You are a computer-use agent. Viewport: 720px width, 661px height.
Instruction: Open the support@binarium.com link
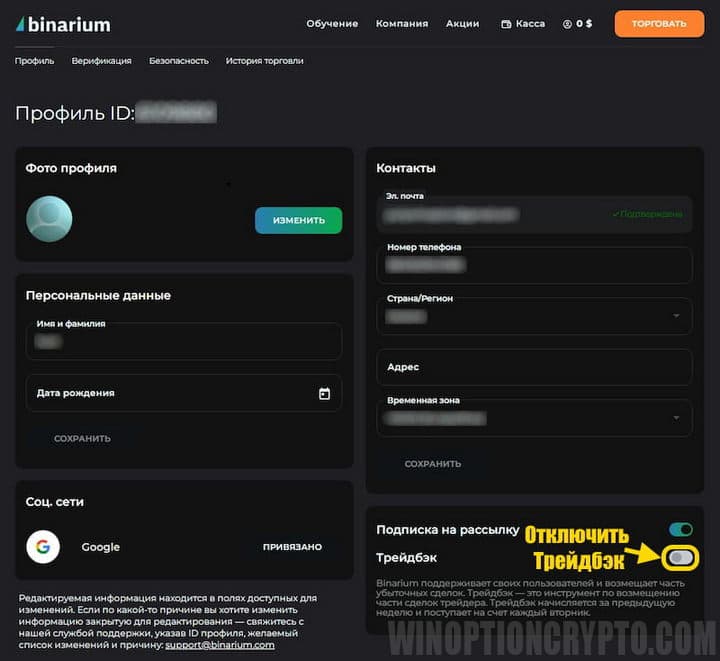[220, 645]
